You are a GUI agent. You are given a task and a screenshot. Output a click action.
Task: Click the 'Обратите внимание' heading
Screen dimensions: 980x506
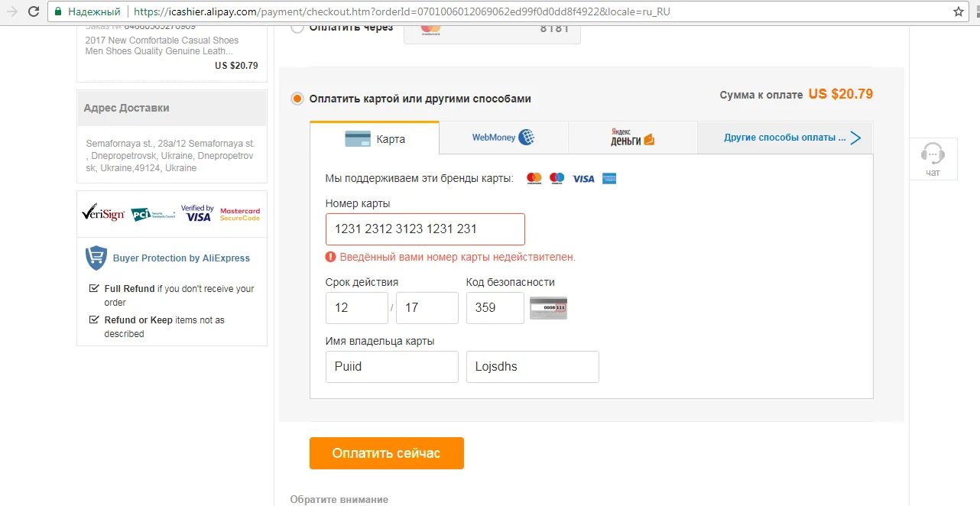pyautogui.click(x=339, y=499)
